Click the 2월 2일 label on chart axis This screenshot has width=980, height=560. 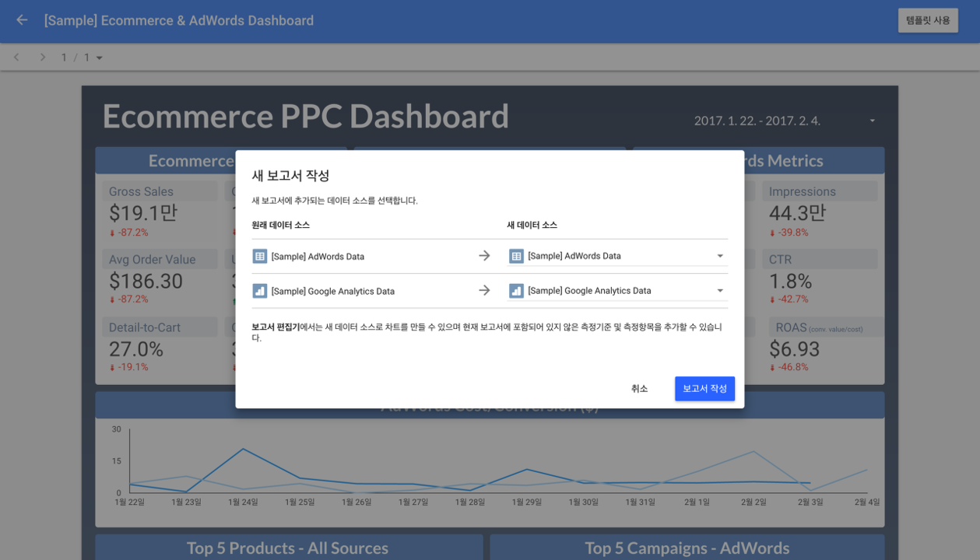click(x=755, y=502)
